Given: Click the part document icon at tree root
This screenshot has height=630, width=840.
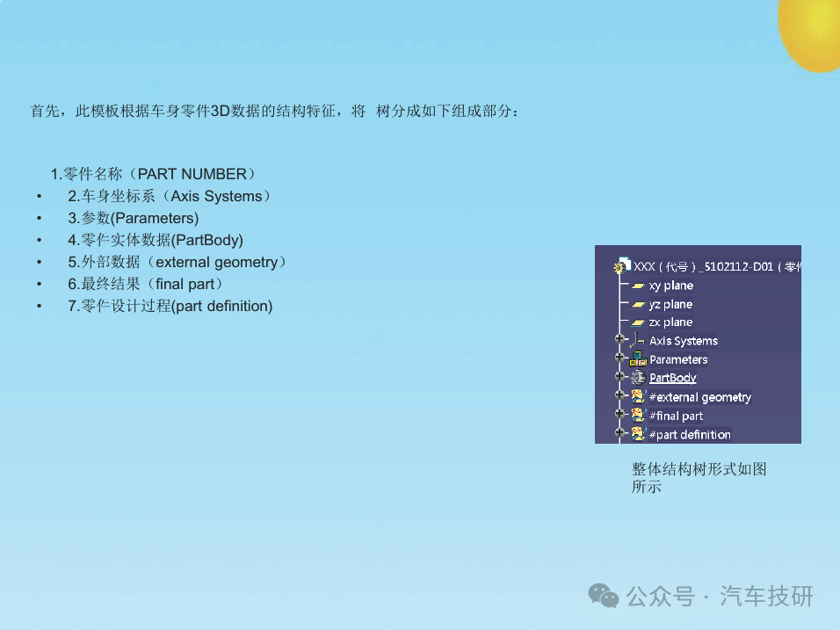Looking at the screenshot, I should pyautogui.click(x=622, y=265).
